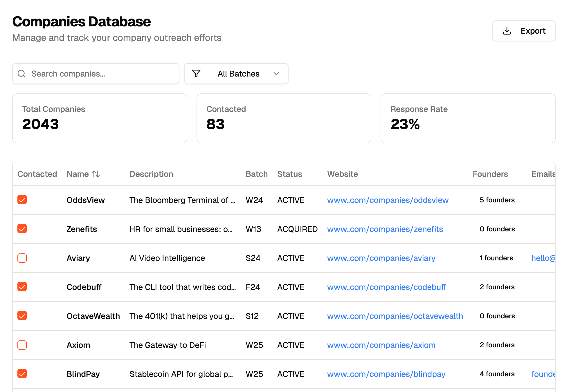
Task: Click the F24 batch cell for Codebuff
Action: click(x=253, y=287)
